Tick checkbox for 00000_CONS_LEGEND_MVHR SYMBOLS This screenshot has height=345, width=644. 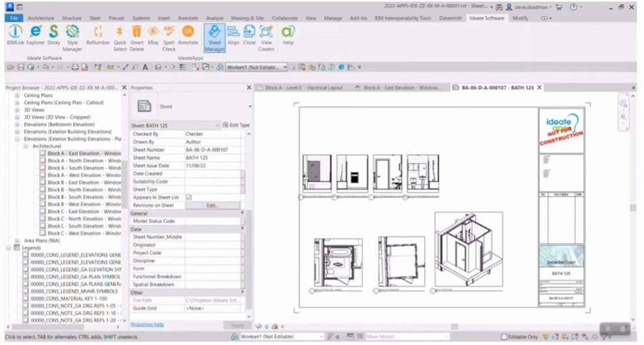(x=26, y=291)
